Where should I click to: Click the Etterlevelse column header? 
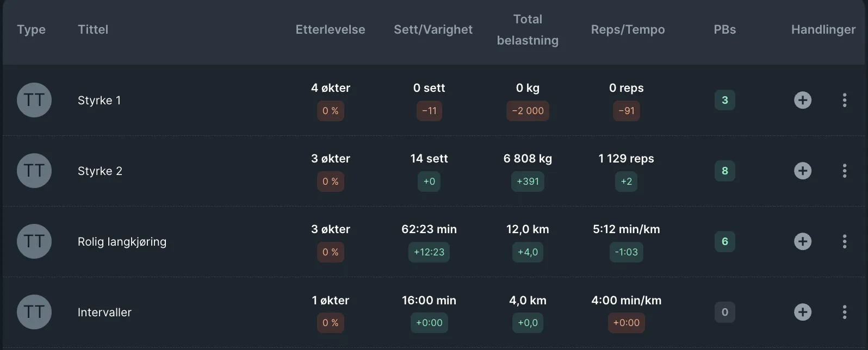click(330, 29)
